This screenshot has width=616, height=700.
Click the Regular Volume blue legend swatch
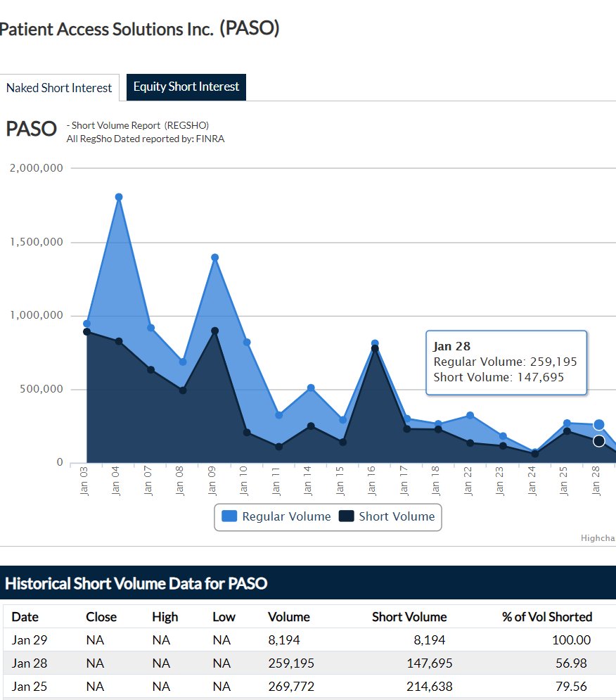(x=229, y=516)
